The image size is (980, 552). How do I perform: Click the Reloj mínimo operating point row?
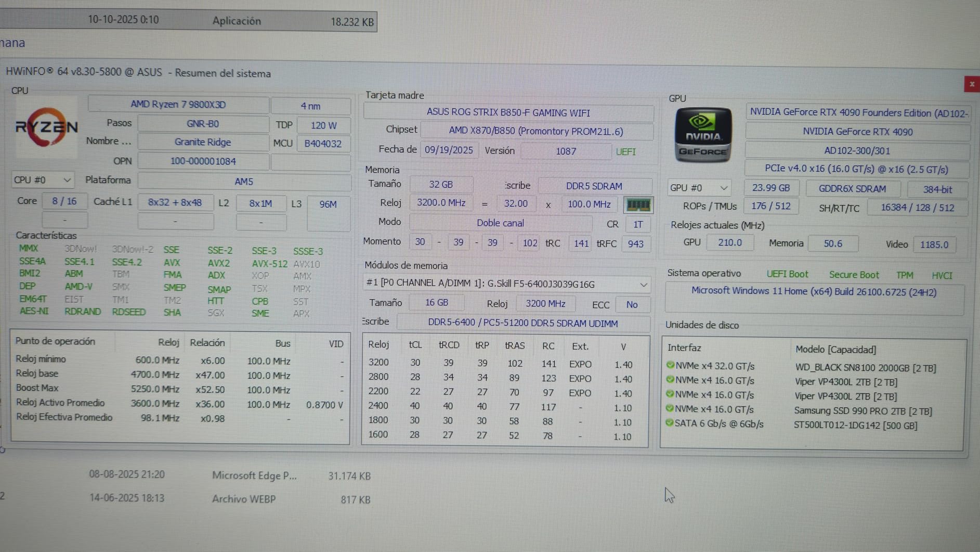click(x=179, y=360)
